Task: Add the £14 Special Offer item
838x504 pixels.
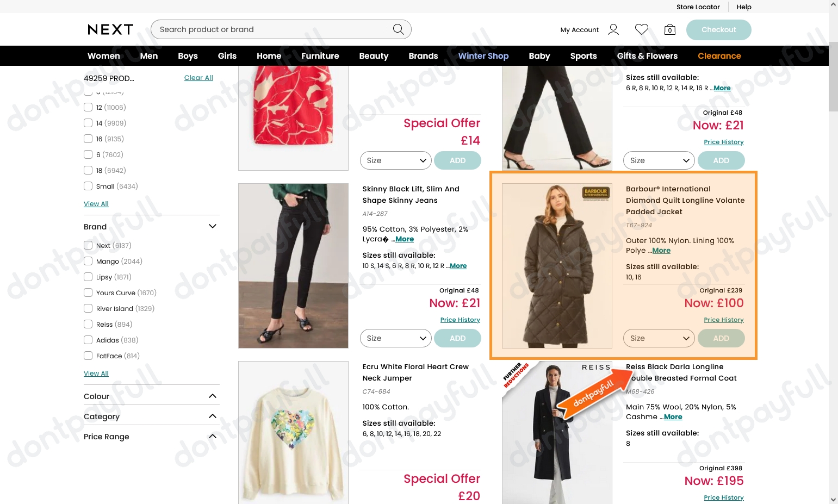Action: pos(457,160)
